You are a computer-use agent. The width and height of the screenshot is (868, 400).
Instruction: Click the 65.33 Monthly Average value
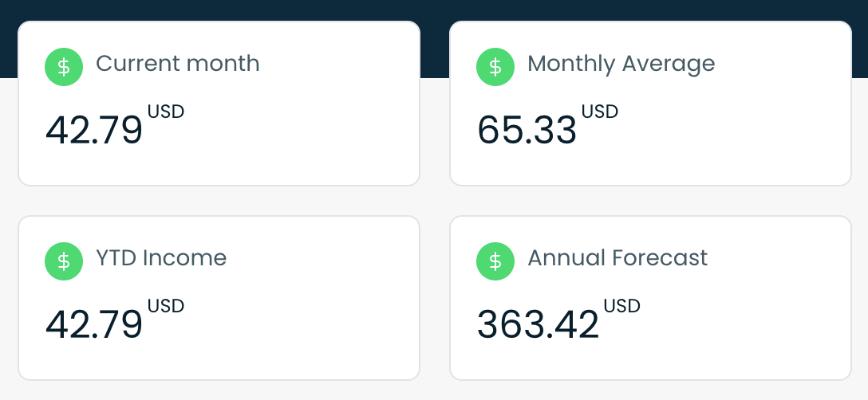tap(527, 131)
